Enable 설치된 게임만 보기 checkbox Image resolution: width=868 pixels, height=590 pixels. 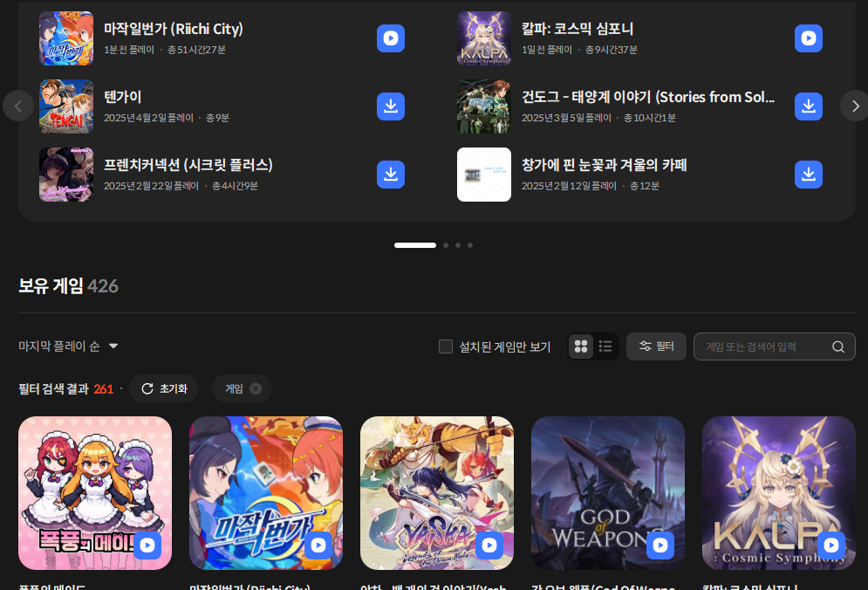[x=446, y=346]
